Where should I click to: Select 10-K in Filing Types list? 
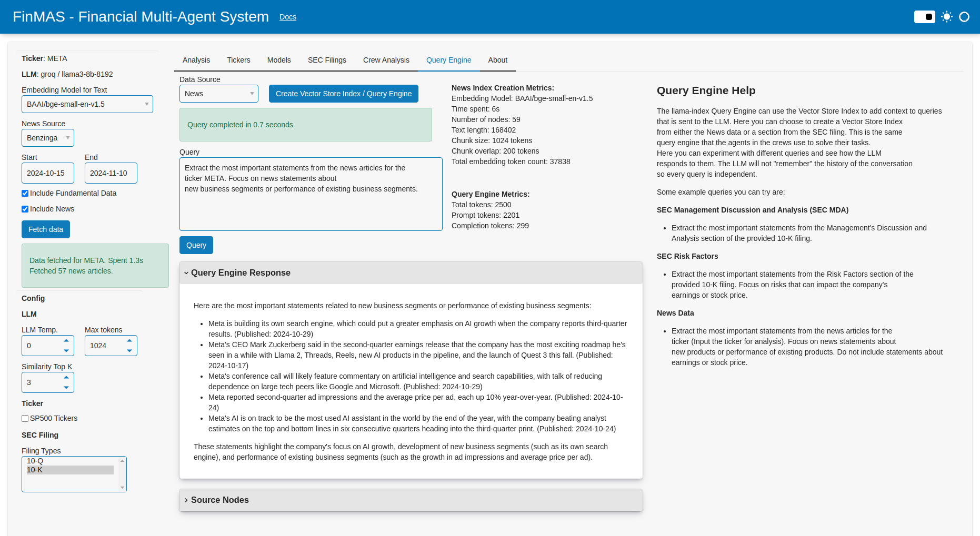coord(70,470)
